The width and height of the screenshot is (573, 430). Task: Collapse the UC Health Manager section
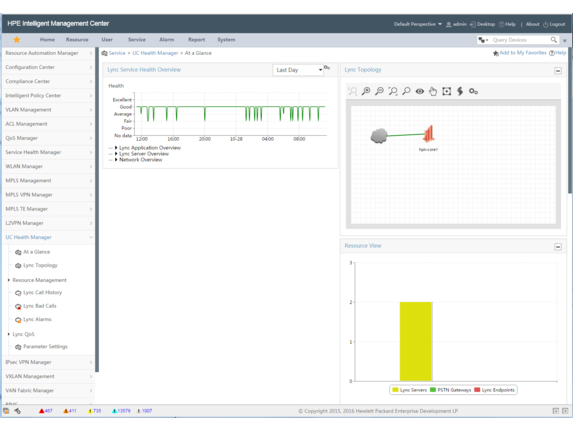(x=91, y=237)
